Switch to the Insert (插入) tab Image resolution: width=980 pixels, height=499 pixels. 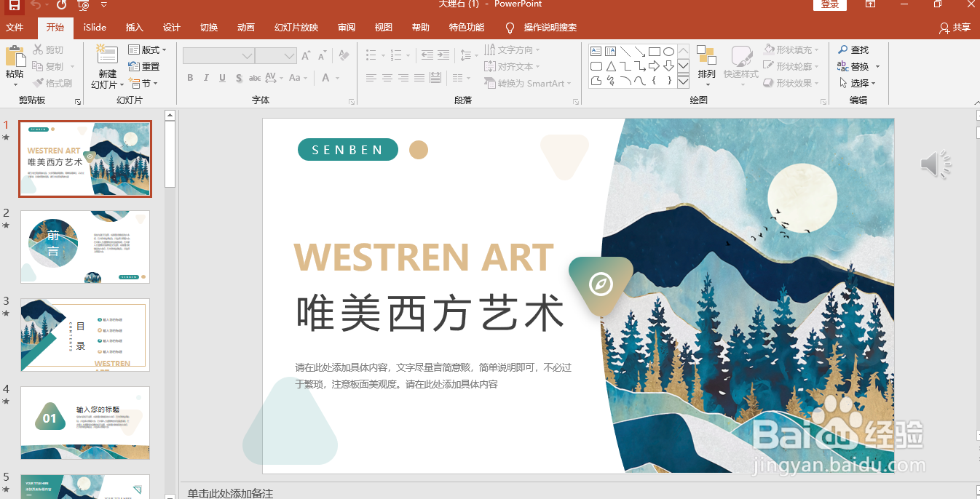[x=135, y=28]
